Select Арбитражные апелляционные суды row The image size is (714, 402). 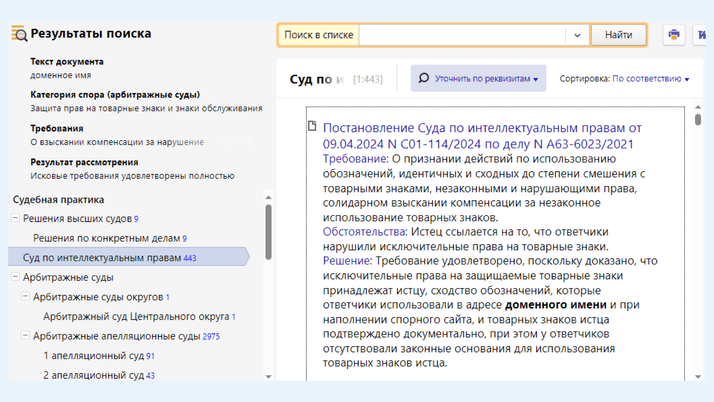126,336
